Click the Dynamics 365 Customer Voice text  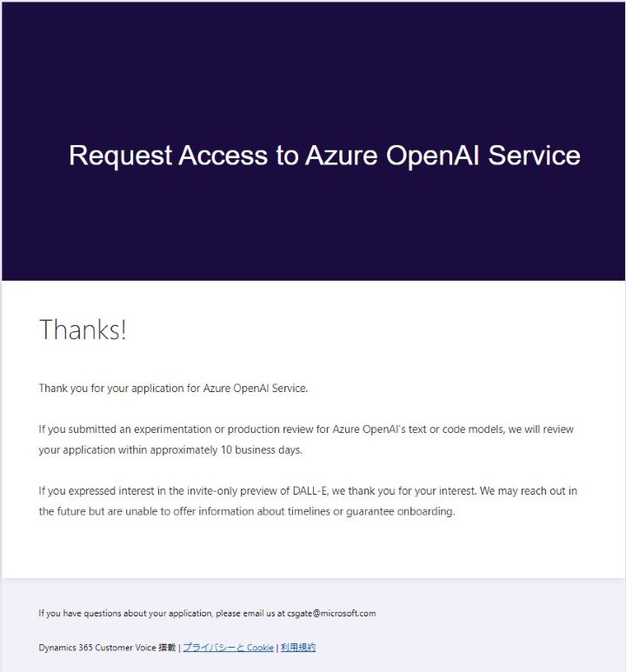click(x=97, y=648)
